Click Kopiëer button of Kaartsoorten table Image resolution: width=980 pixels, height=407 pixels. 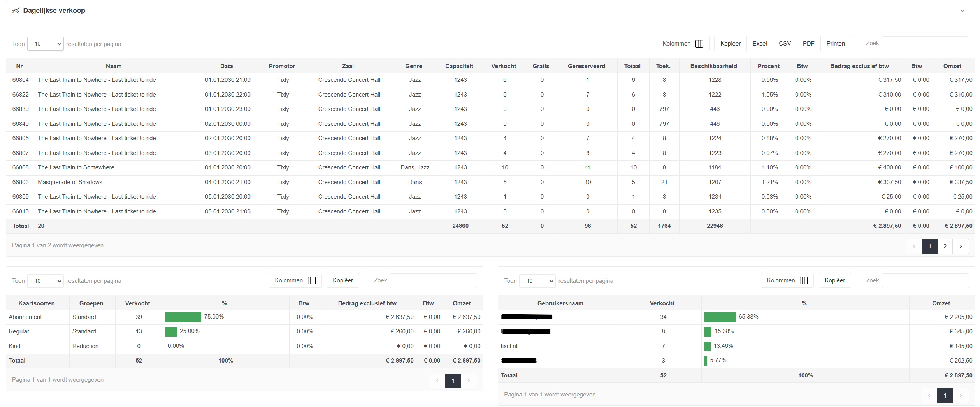(x=342, y=280)
